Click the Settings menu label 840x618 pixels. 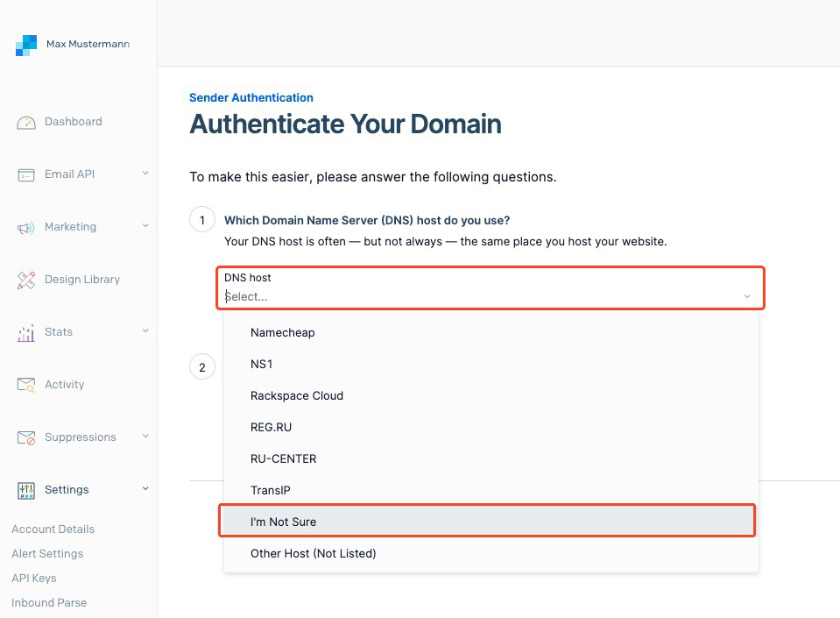67,489
